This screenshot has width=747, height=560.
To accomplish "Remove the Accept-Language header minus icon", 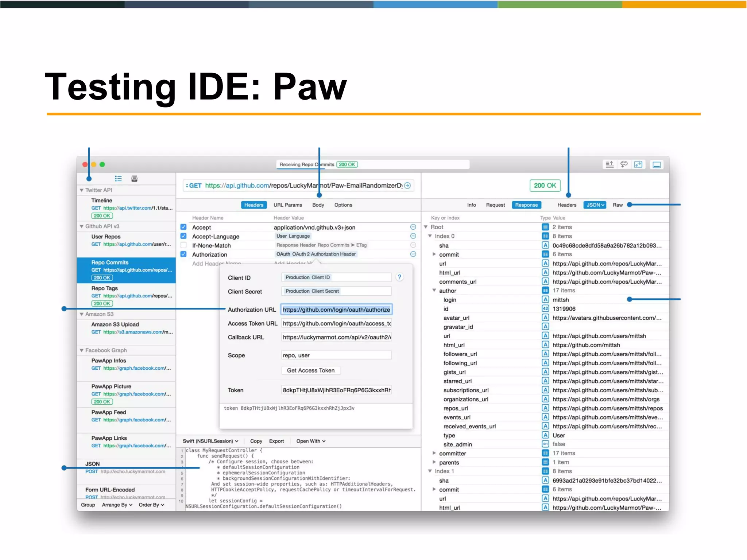I will point(413,236).
